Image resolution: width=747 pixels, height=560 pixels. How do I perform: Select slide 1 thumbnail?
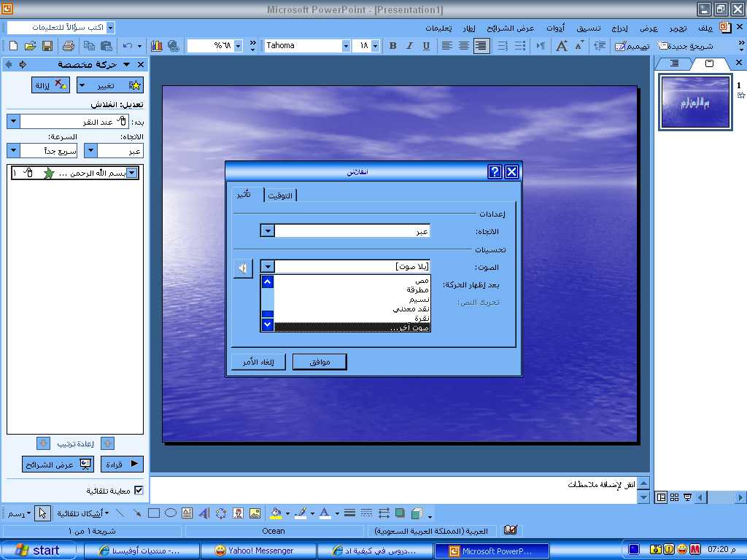pyautogui.click(x=695, y=102)
